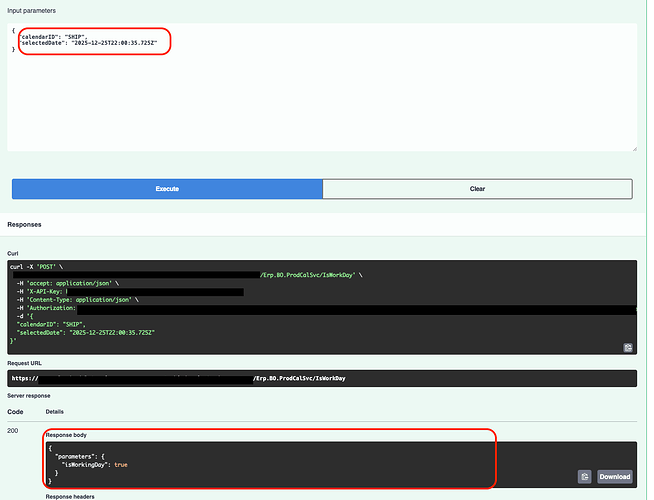The width and height of the screenshot is (654, 500).
Task: Click the "parameters": { line in the response body
Action: click(x=80, y=457)
